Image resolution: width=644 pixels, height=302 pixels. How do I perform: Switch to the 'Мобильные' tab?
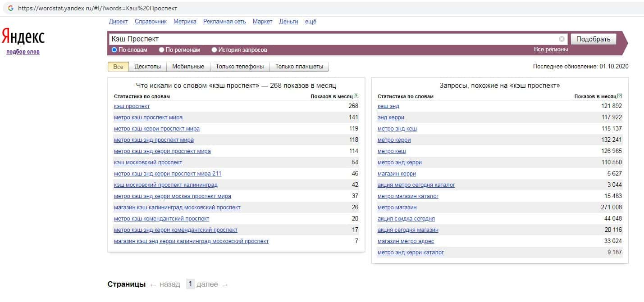point(188,67)
